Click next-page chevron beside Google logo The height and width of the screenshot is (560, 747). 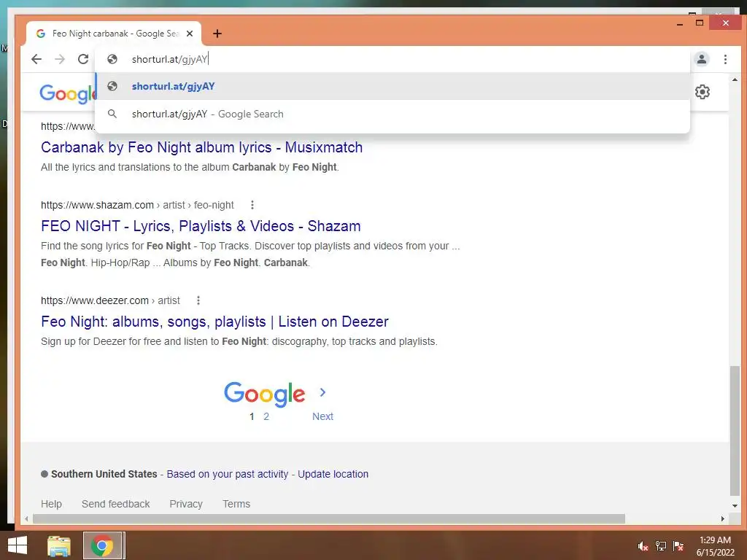click(x=322, y=392)
